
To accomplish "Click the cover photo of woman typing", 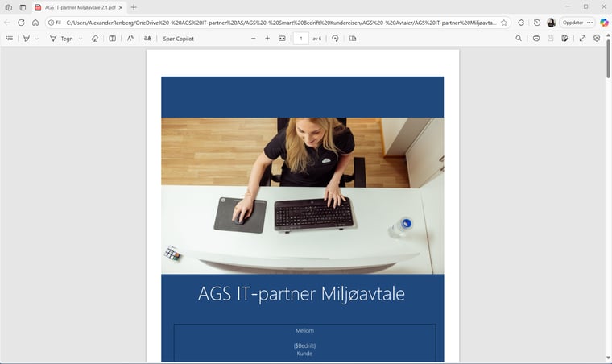I will [x=303, y=196].
